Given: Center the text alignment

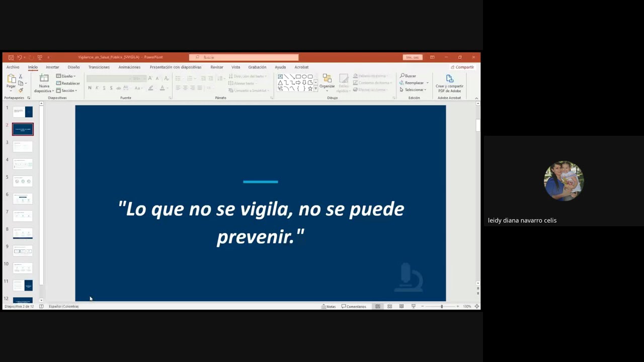Looking at the screenshot, I should [x=185, y=88].
